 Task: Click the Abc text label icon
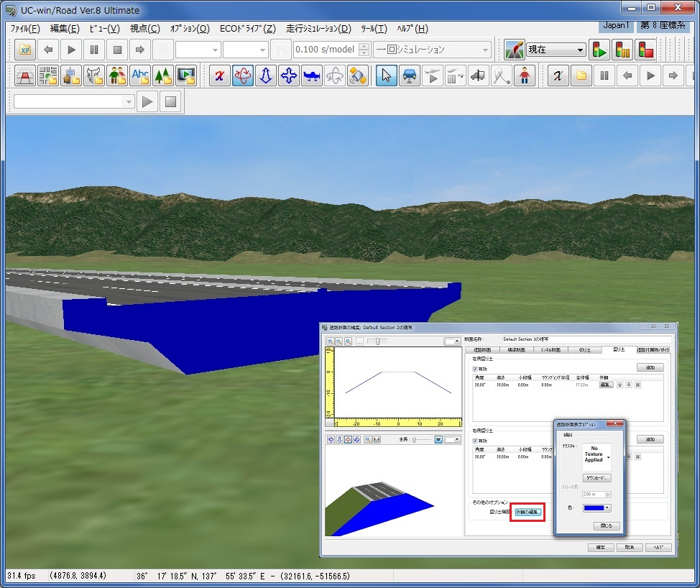point(140,75)
